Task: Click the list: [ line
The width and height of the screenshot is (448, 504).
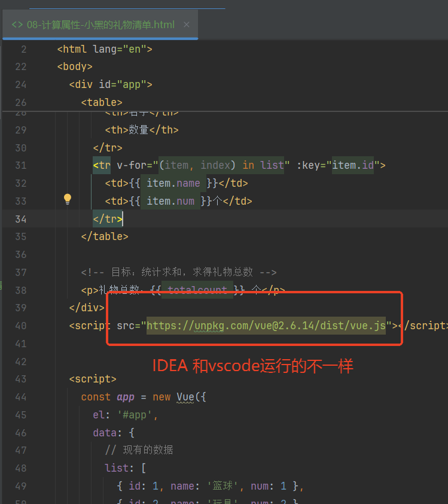Action: tap(126, 468)
